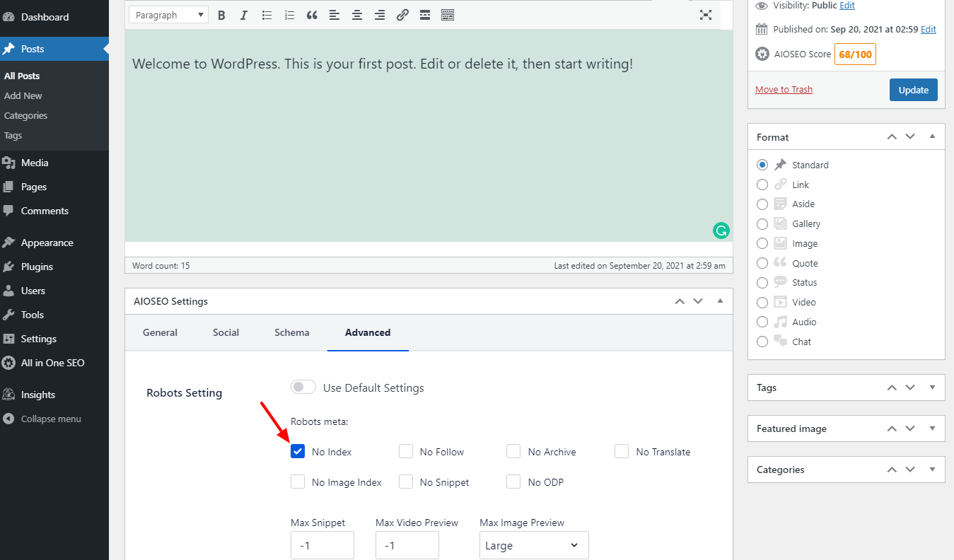Viewport: 954px width, 560px height.
Task: Click the Grammarly icon in editor
Action: click(x=721, y=230)
